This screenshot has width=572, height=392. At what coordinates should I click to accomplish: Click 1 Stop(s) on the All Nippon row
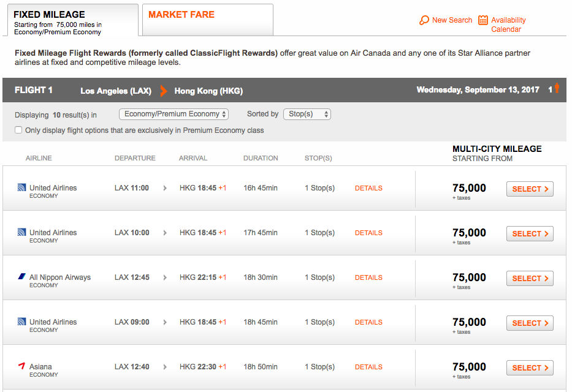pyautogui.click(x=319, y=277)
